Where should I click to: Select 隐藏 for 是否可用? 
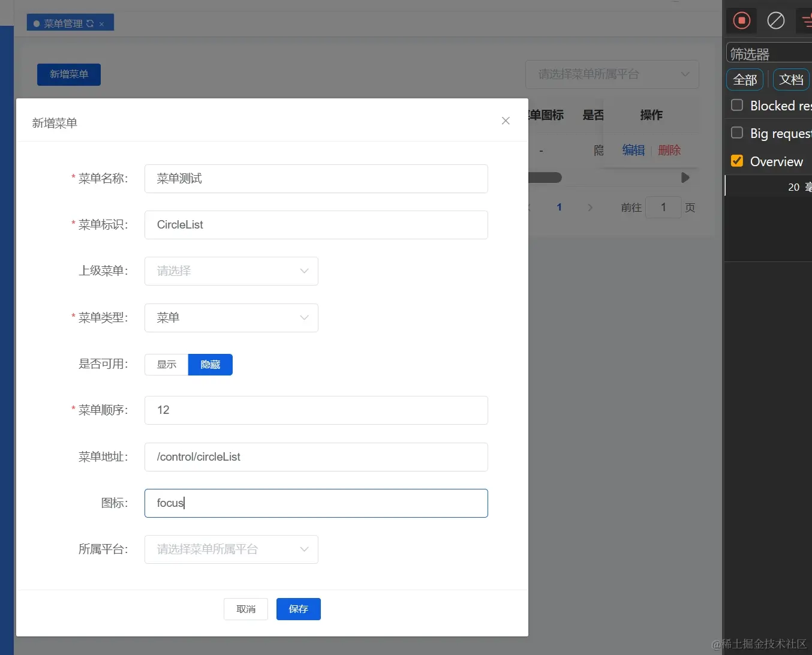click(x=210, y=365)
